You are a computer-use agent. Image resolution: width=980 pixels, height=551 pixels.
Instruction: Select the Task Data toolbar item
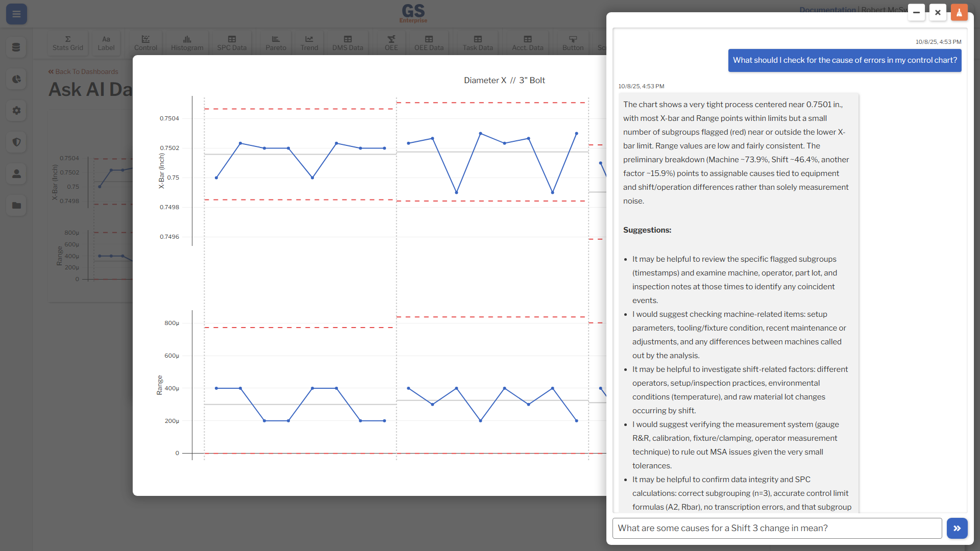pyautogui.click(x=478, y=43)
